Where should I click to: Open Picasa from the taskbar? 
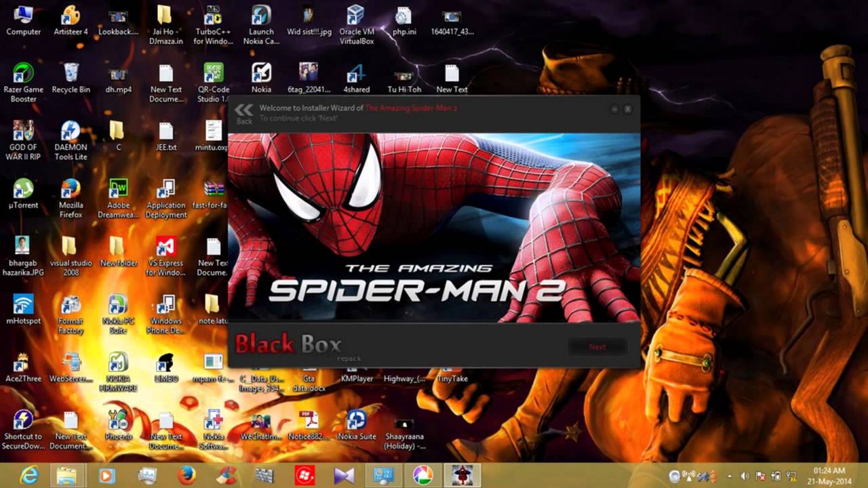coord(423,476)
